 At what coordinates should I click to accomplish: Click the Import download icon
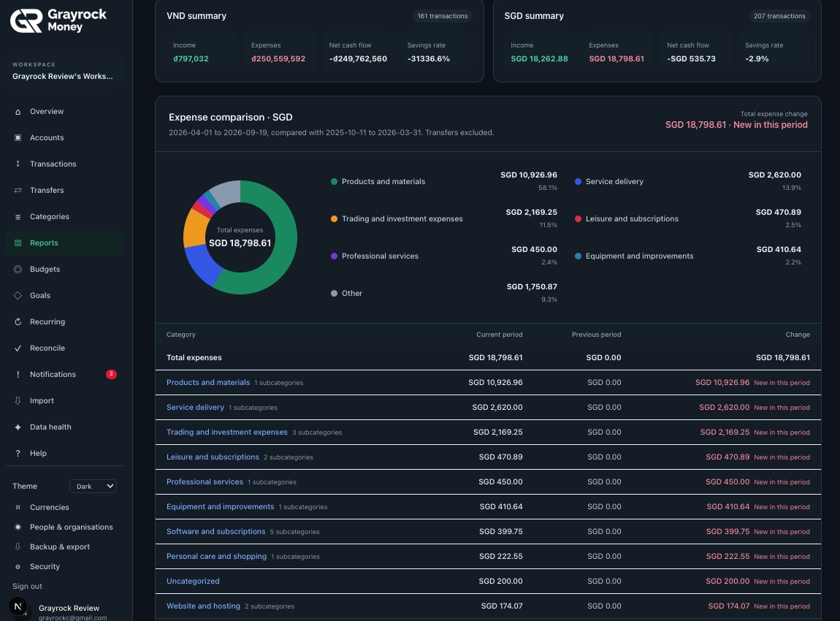[18, 400]
